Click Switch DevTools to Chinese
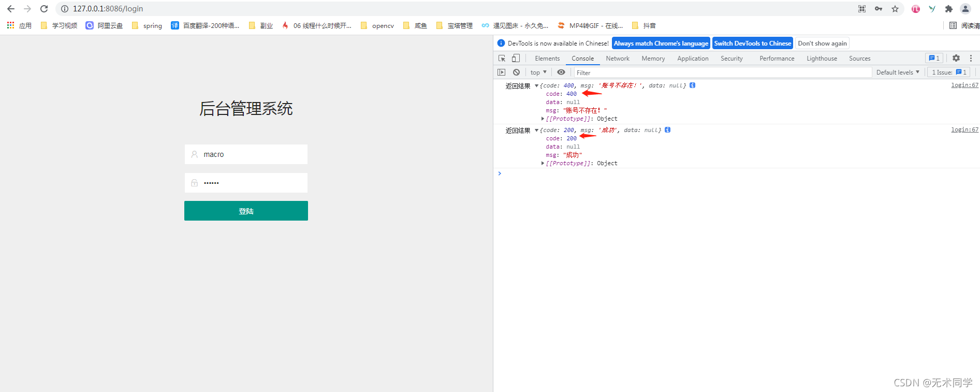This screenshot has width=980, height=392. pyautogui.click(x=753, y=43)
